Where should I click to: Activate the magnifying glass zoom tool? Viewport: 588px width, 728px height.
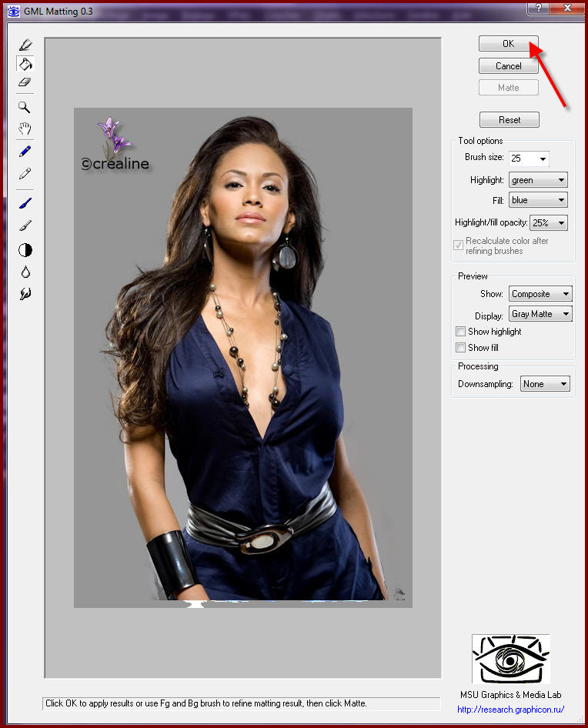[x=25, y=107]
